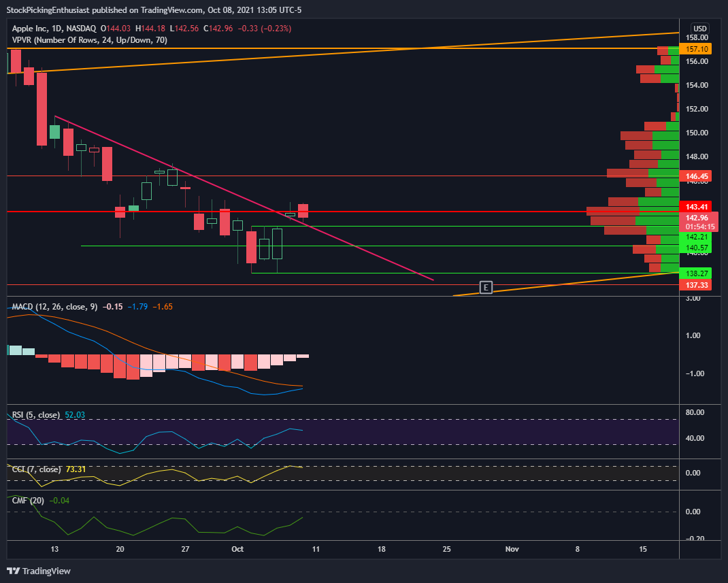Click the red 143.41 price label
The width and height of the screenshot is (728, 583).
point(697,207)
